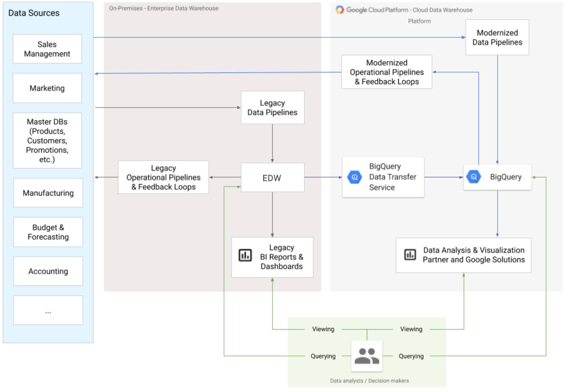
Task: Click Data Analysis & Visualization Partner text
Action: click(474, 255)
